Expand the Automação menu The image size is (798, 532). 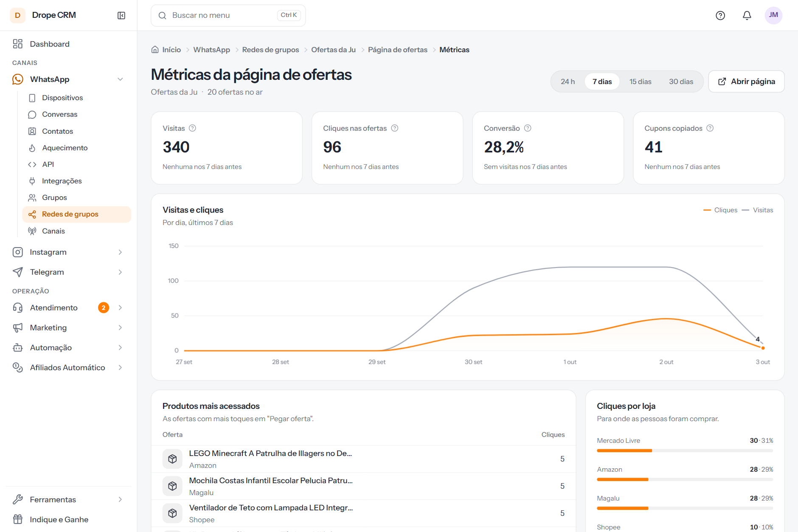pos(120,348)
